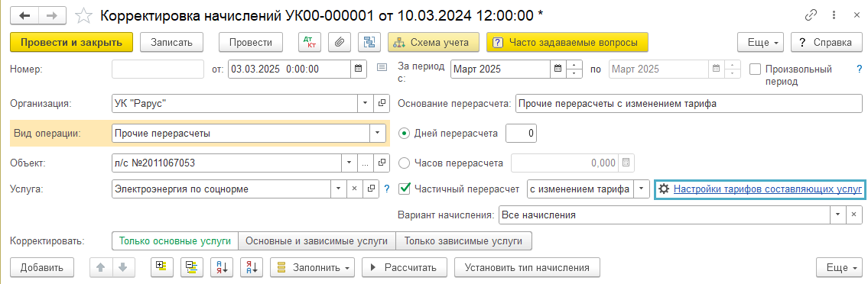Click Записать button
This screenshot has height=284, width=868.
171,42
